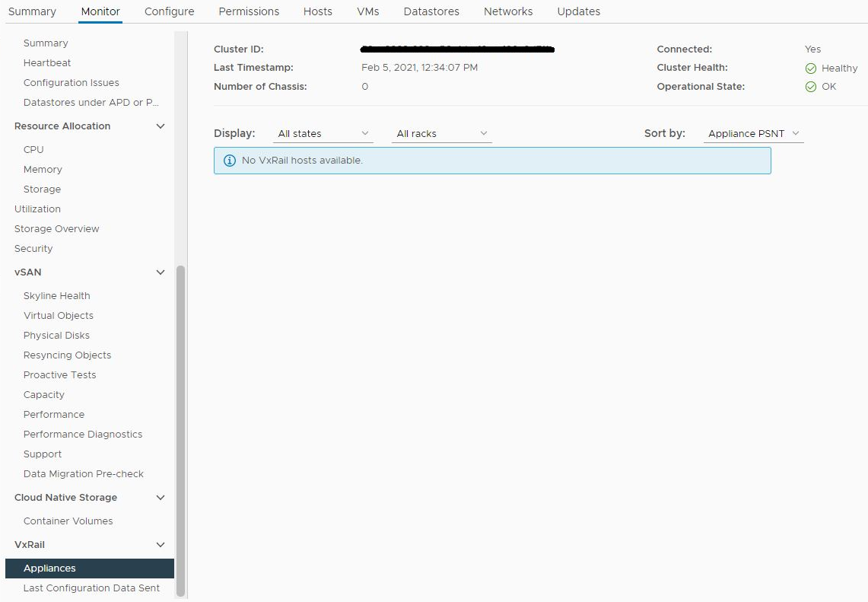Open Summary in the sidebar
Viewport: 868px width, 602px height.
46,43
